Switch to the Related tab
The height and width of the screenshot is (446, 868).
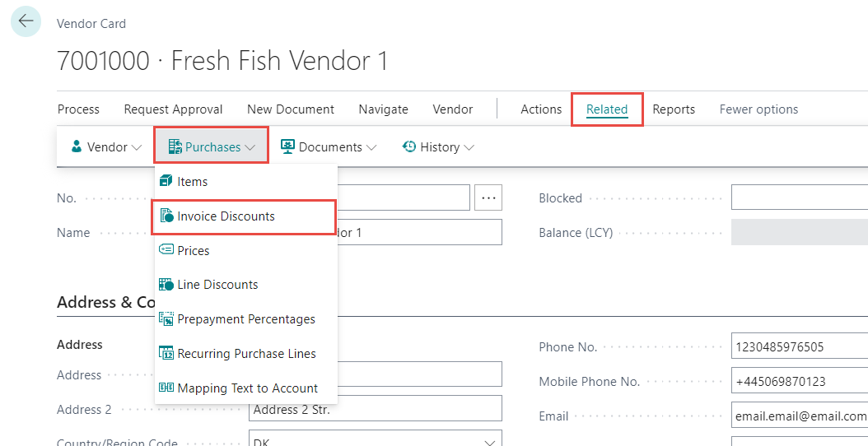[x=607, y=109]
